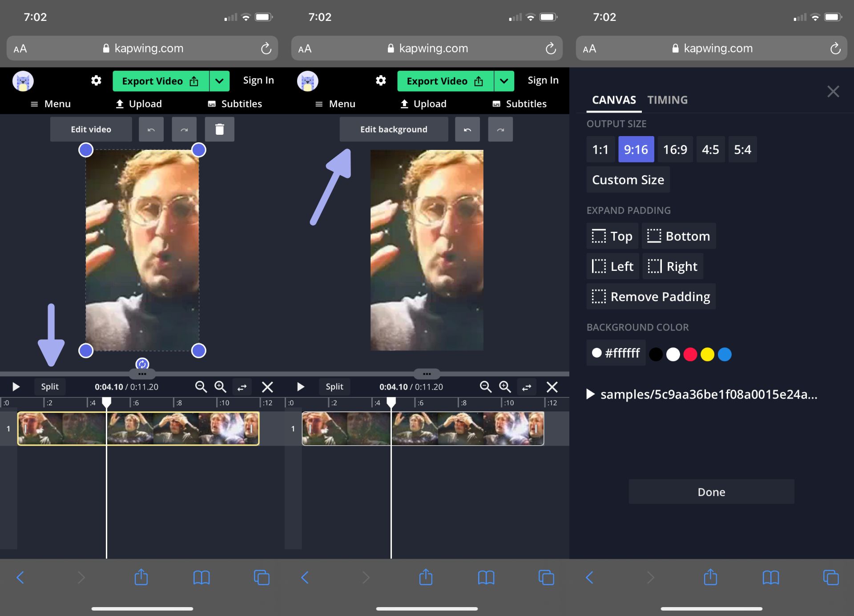854x616 pixels.
Task: Click zoom in magnifier on left timeline
Action: coord(220,387)
